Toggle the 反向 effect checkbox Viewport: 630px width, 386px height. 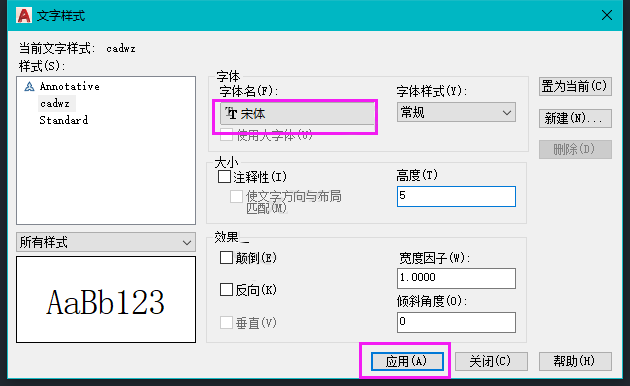[x=226, y=290]
